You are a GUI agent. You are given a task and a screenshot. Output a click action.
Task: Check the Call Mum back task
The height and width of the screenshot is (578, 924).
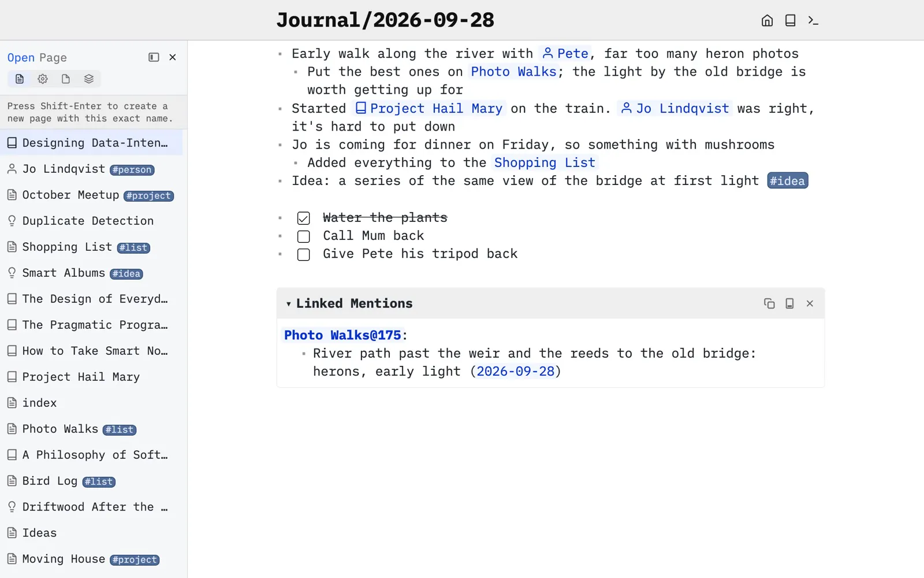[x=304, y=236]
